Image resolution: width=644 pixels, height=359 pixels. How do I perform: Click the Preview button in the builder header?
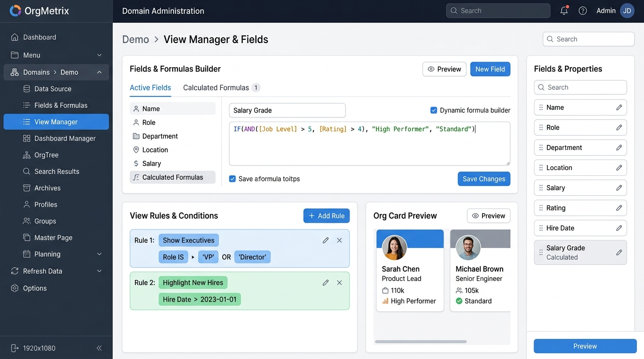point(444,69)
